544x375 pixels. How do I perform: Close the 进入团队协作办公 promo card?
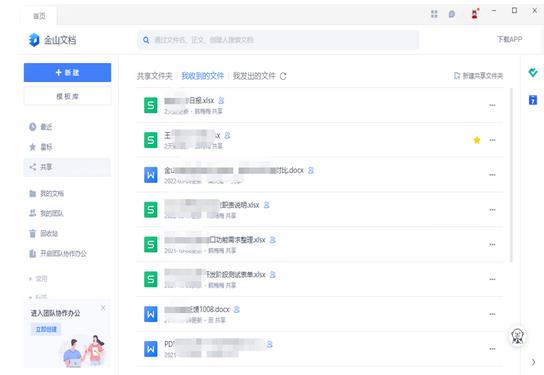(x=103, y=308)
